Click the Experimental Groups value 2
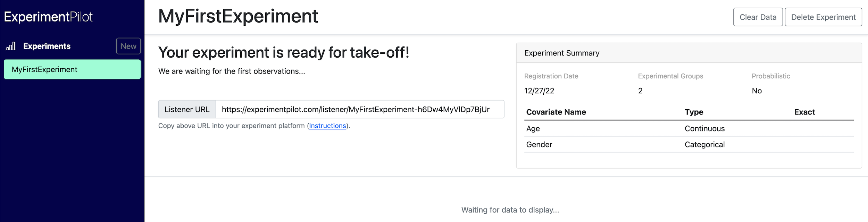Screen dimensions: 868x222 pyautogui.click(x=640, y=91)
